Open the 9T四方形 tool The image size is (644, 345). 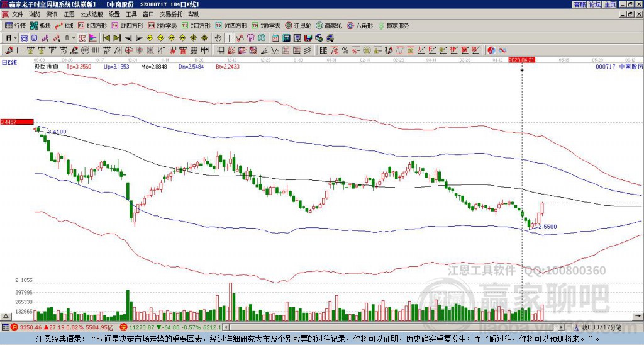(x=231, y=25)
